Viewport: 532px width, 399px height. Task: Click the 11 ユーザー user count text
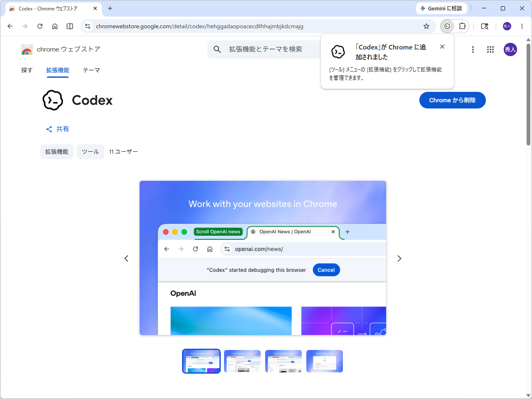pyautogui.click(x=123, y=152)
